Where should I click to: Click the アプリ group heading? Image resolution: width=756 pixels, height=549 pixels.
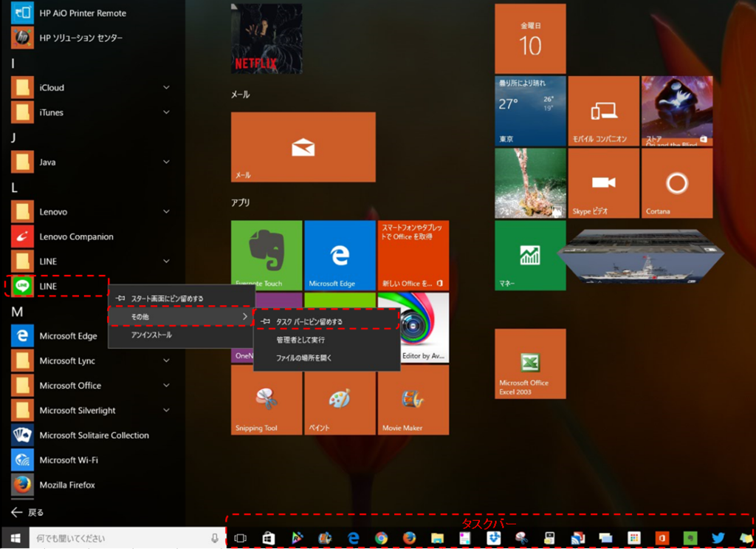pos(240,202)
